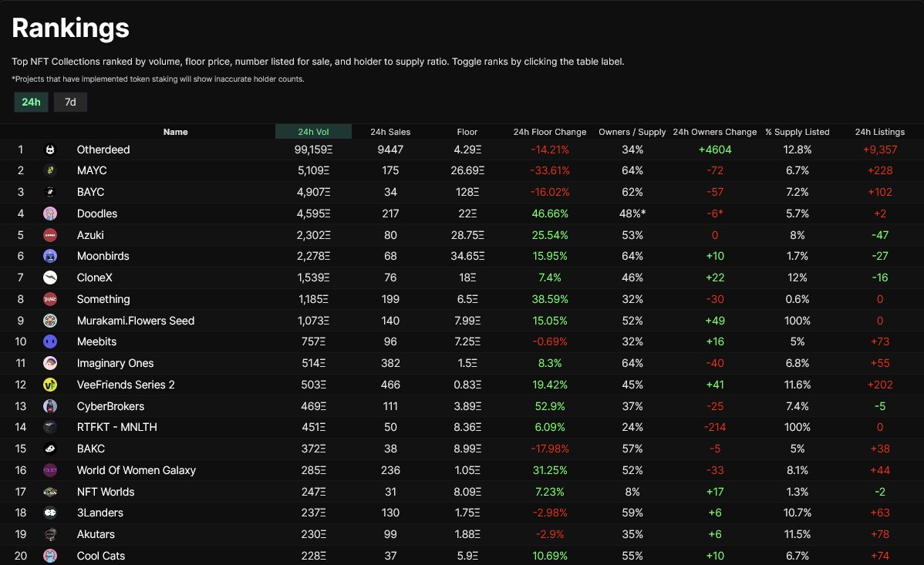Switch to the 7d timeframe
The height and width of the screenshot is (565, 924).
(x=70, y=102)
